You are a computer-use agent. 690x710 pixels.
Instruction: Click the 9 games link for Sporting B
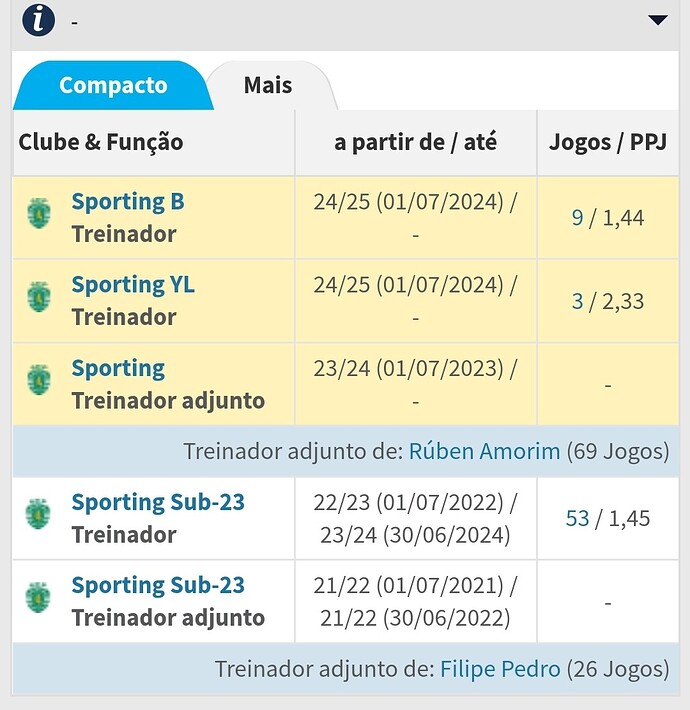(x=577, y=218)
